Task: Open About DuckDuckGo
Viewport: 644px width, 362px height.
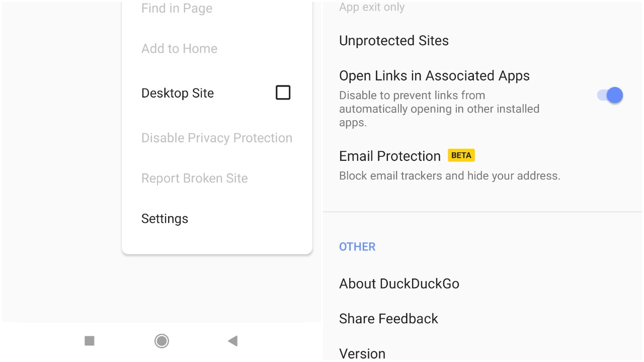Action: pyautogui.click(x=399, y=284)
